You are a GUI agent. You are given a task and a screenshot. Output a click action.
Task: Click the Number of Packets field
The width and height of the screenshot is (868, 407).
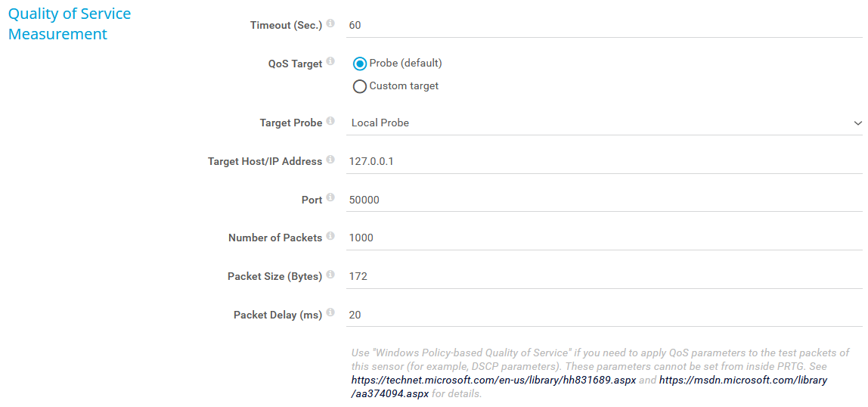pos(603,238)
